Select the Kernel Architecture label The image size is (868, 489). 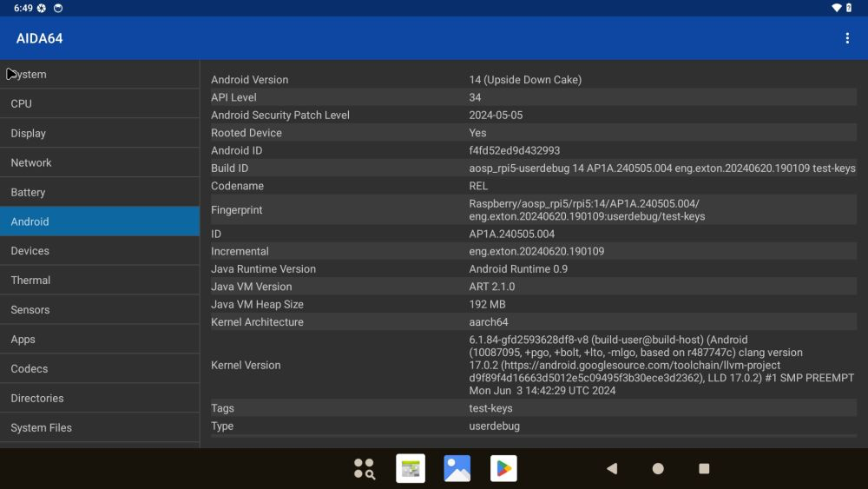coord(257,322)
